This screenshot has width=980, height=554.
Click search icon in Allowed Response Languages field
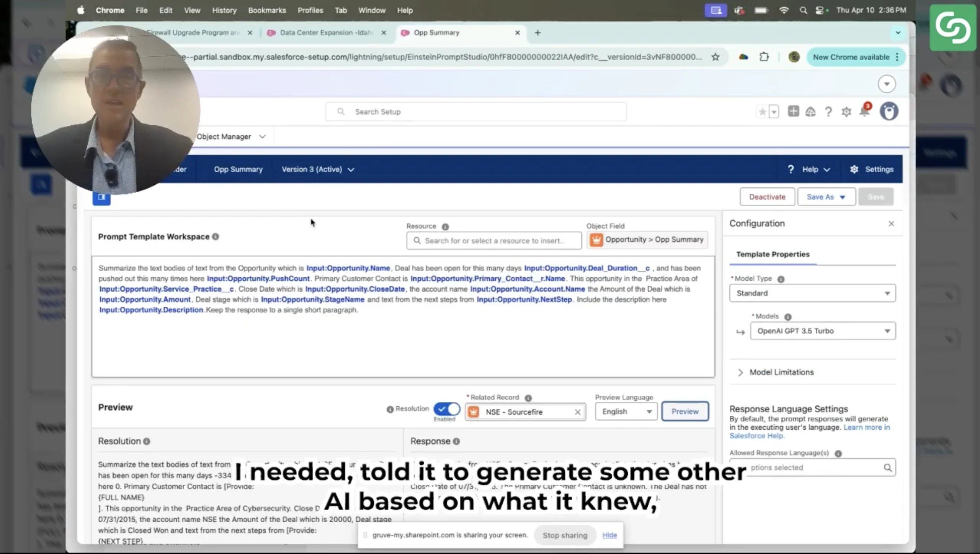(887, 468)
